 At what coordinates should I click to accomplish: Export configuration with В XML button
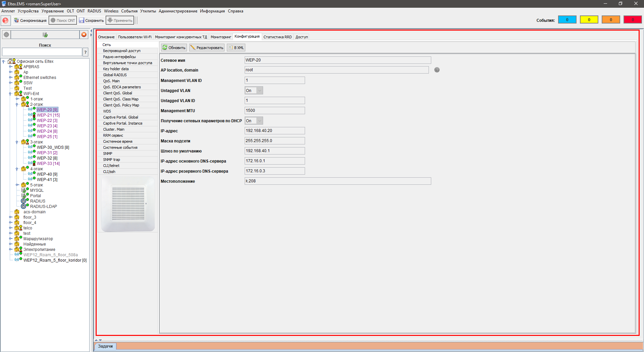(236, 48)
